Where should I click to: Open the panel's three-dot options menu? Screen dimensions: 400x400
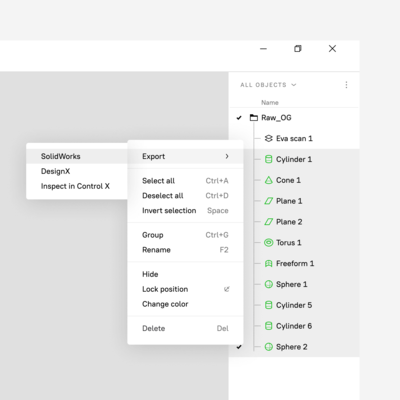[346, 85]
